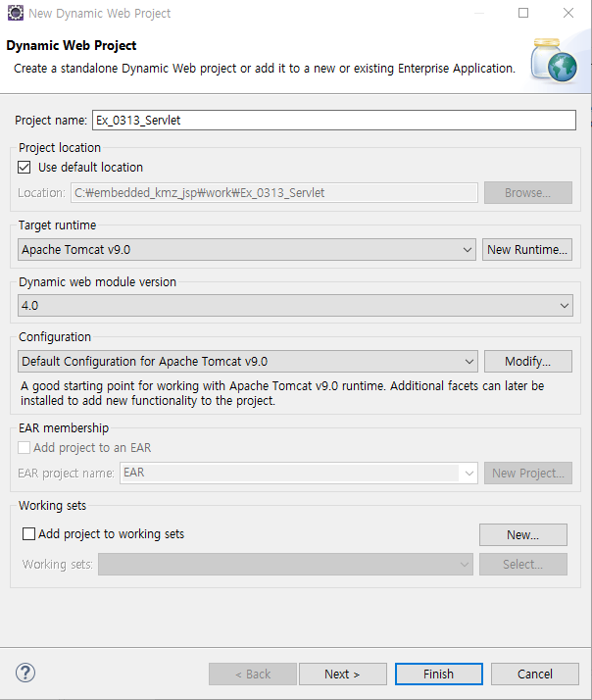Open the EAR project name combo box

[299, 473]
